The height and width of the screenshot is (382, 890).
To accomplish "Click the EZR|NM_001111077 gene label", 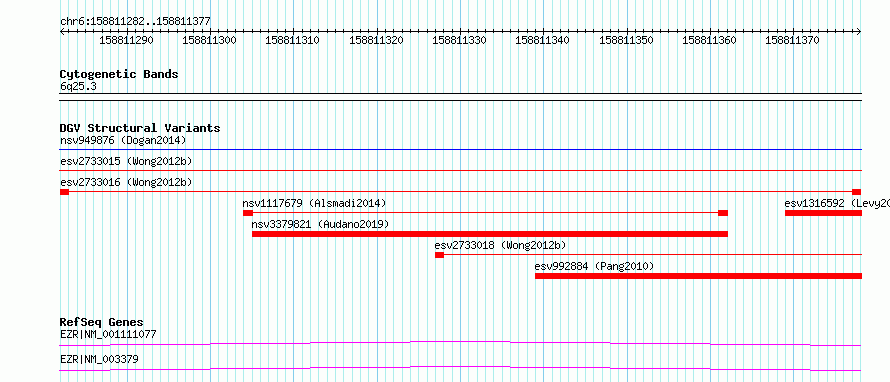I will pos(108,334).
